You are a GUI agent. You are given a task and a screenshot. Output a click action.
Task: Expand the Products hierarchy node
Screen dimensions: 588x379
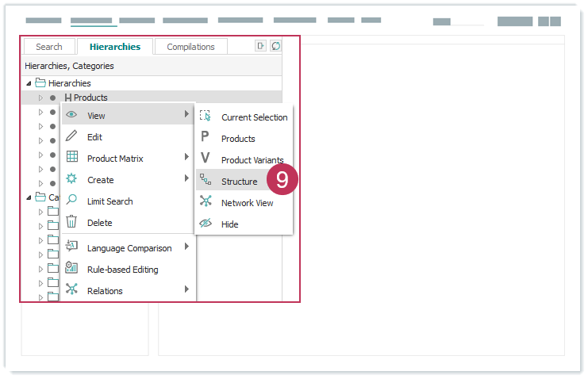click(40, 98)
